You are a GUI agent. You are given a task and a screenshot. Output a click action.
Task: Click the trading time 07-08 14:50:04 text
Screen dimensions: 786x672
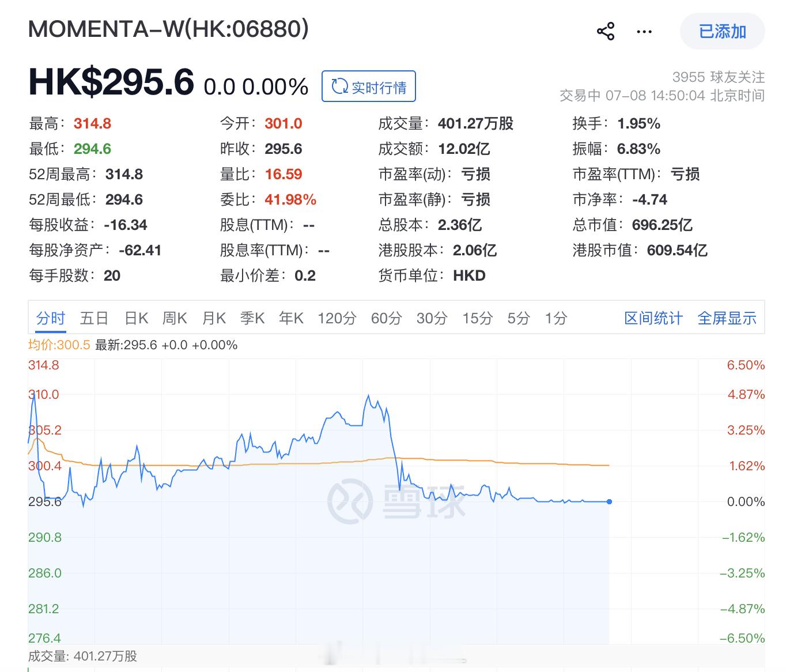(x=655, y=95)
